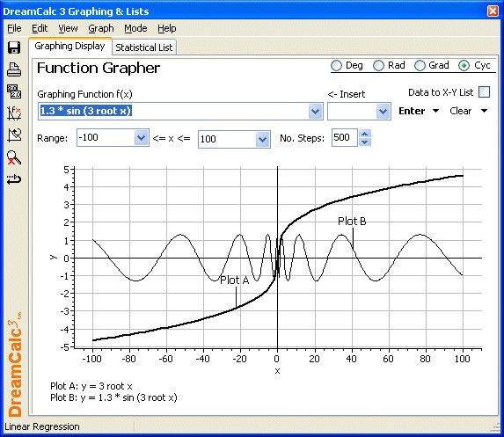
Task: Click the graph trace cursor icon
Action: [x=14, y=135]
